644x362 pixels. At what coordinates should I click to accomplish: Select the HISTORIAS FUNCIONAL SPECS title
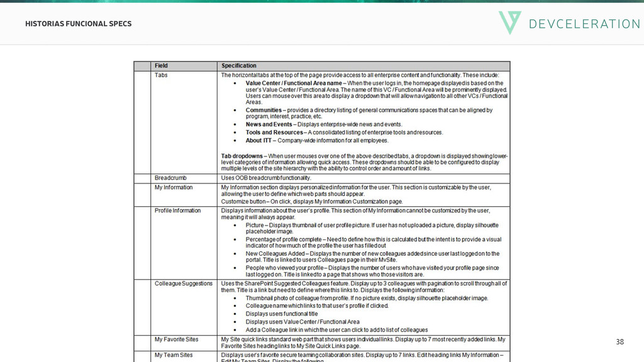79,24
